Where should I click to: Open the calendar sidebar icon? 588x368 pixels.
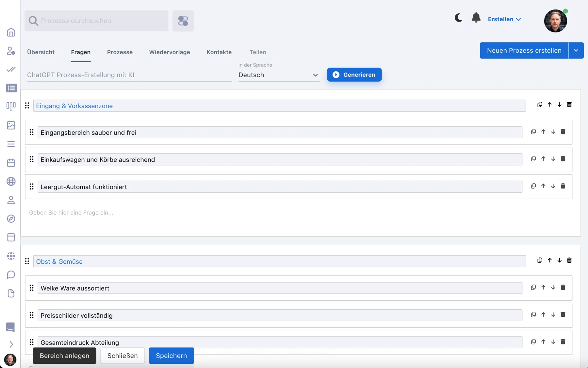tap(11, 163)
